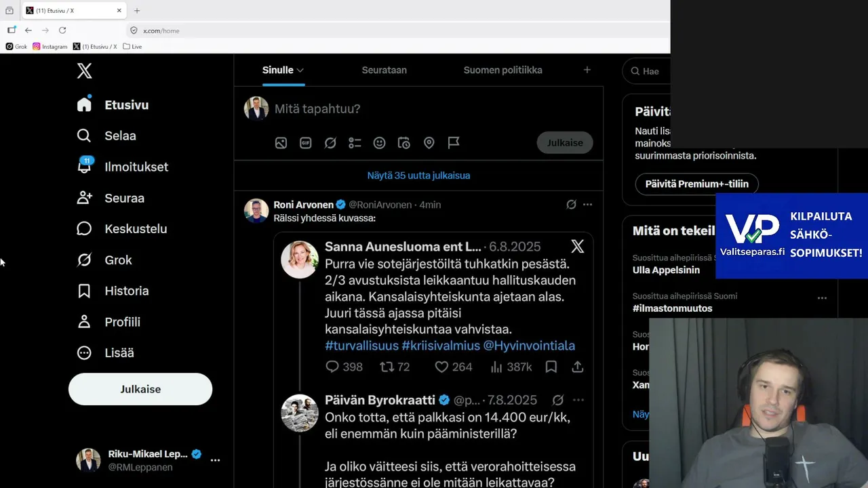Click the @RoniArvonen handle
This screenshot has height=488, width=868.
pyautogui.click(x=380, y=205)
